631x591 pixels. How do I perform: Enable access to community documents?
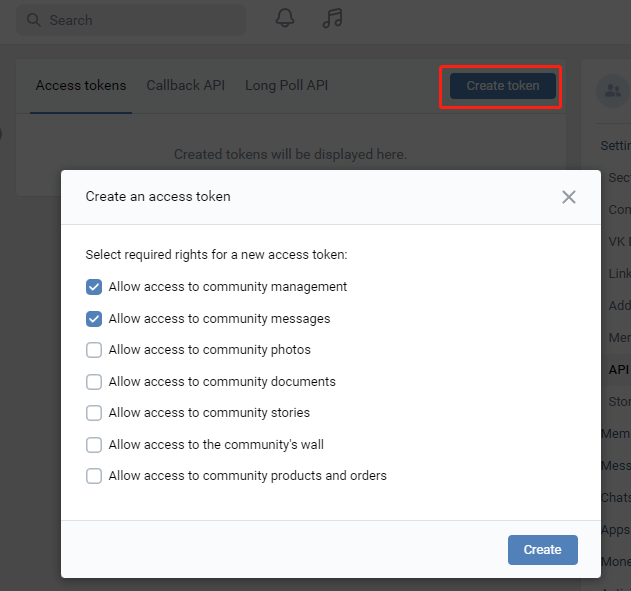(x=94, y=382)
